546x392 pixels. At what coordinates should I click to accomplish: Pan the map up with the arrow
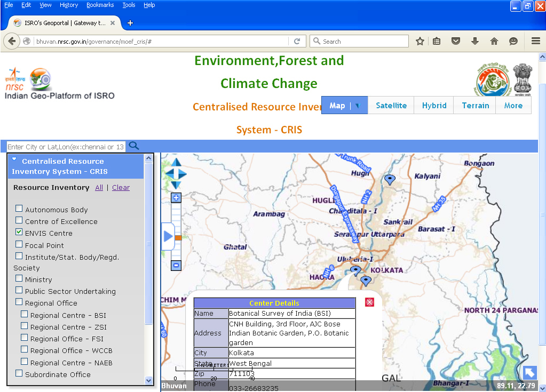click(x=176, y=162)
